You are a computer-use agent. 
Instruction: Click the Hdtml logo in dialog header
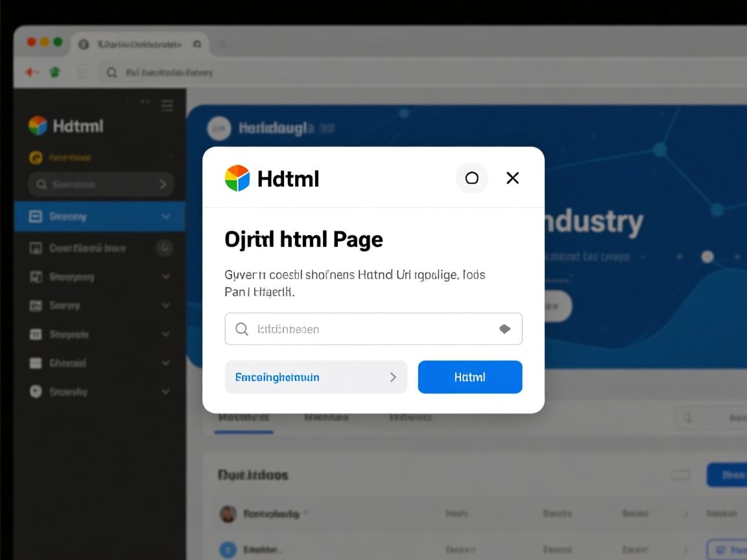tap(237, 178)
